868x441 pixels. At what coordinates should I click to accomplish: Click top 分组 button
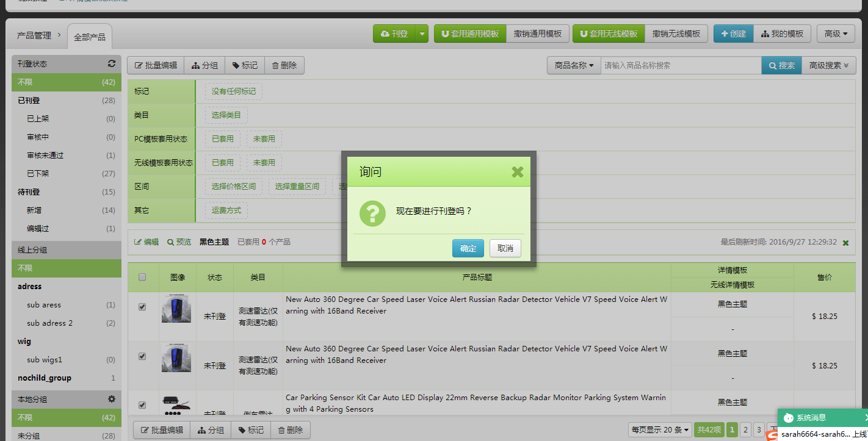pyautogui.click(x=204, y=65)
